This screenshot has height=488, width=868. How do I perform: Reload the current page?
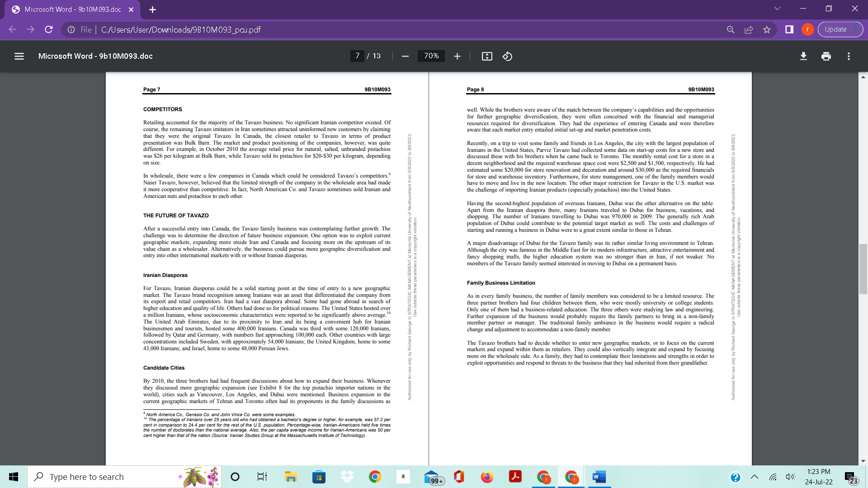coord(48,29)
